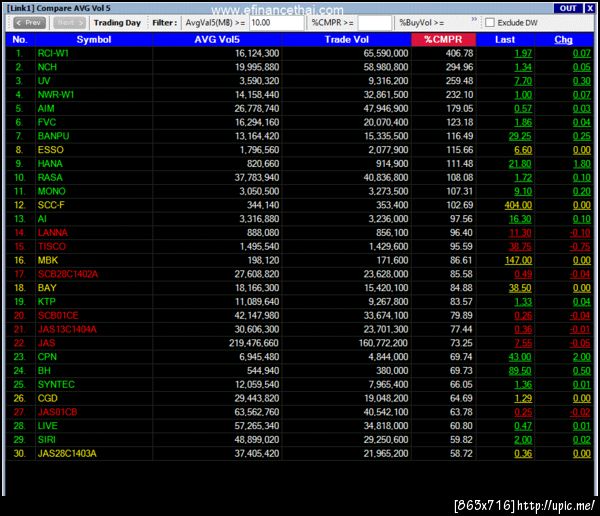The width and height of the screenshot is (600, 516).
Task: Select symbol LANNA
Action: click(52, 233)
